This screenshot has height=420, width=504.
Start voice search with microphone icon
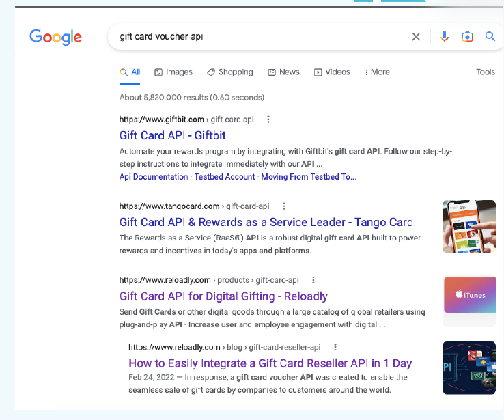pyautogui.click(x=445, y=37)
